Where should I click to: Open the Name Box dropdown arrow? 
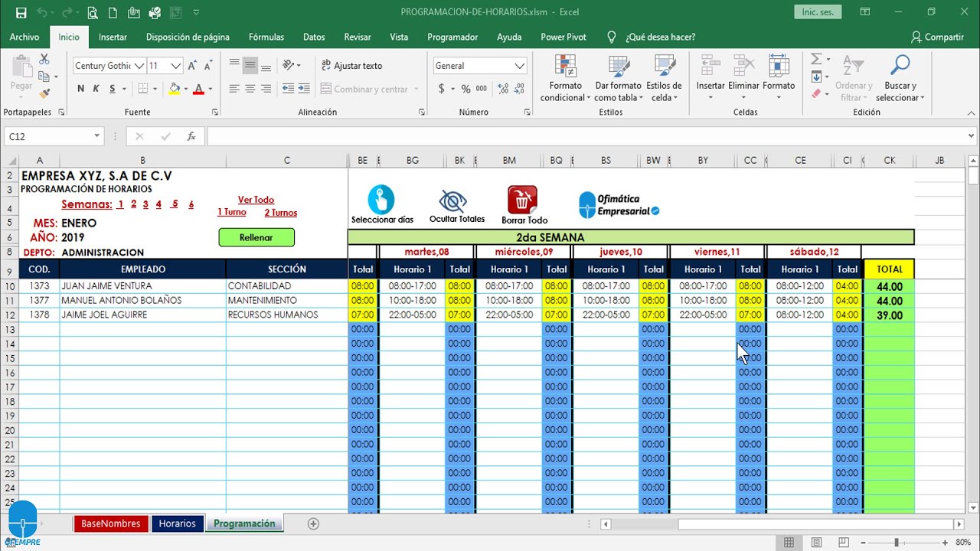coord(96,136)
